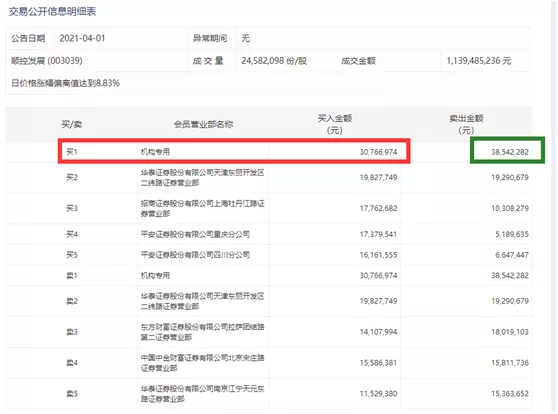The height and width of the screenshot is (414, 558).
Task: Click the stock name 顺控发展 (003039)
Action: point(47,61)
